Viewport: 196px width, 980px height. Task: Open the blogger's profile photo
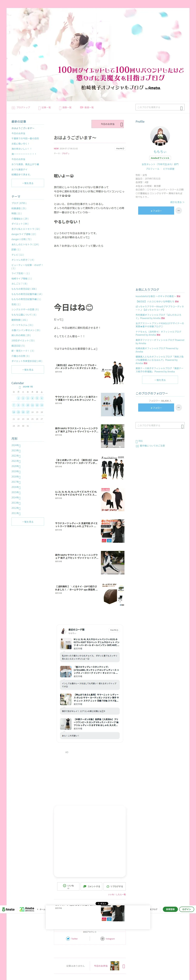click(160, 136)
